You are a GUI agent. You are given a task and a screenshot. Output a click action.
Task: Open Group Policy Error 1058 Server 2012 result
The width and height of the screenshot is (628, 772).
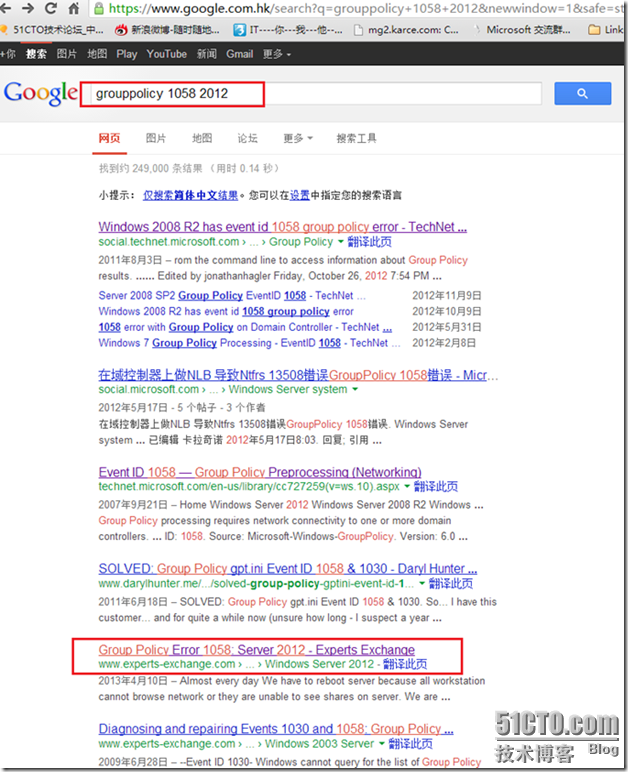point(256,650)
